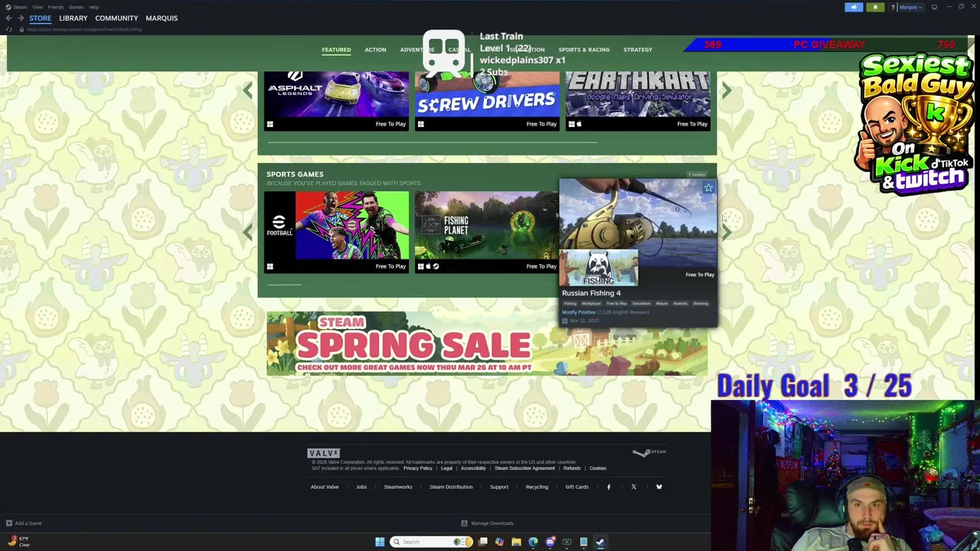Click the question mark help icon

tap(893, 7)
